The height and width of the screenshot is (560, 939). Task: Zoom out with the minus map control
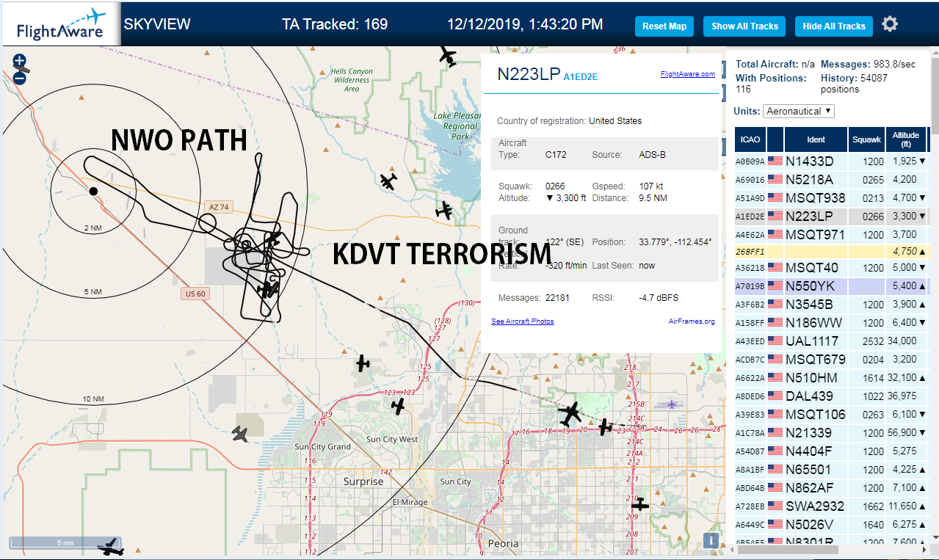pos(19,77)
